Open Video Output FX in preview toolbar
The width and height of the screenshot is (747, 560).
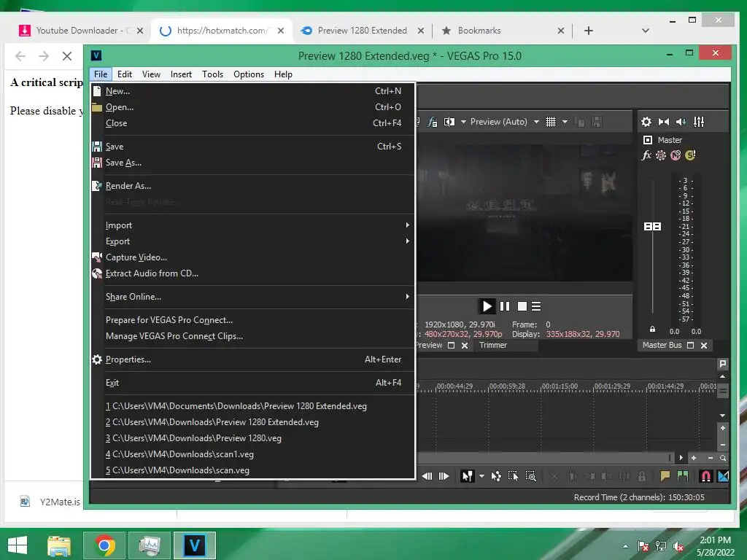(x=432, y=122)
